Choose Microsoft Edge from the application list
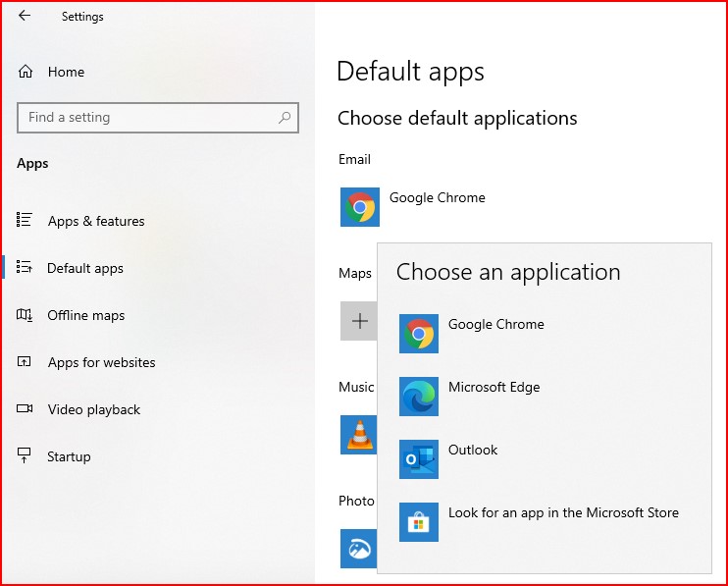This screenshot has height=586, width=728. pos(494,388)
